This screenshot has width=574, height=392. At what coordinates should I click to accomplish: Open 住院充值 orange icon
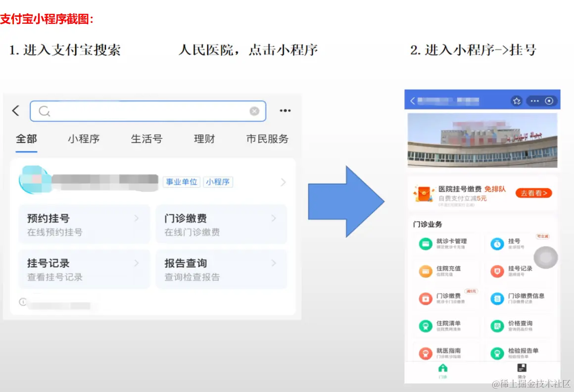tap(426, 271)
